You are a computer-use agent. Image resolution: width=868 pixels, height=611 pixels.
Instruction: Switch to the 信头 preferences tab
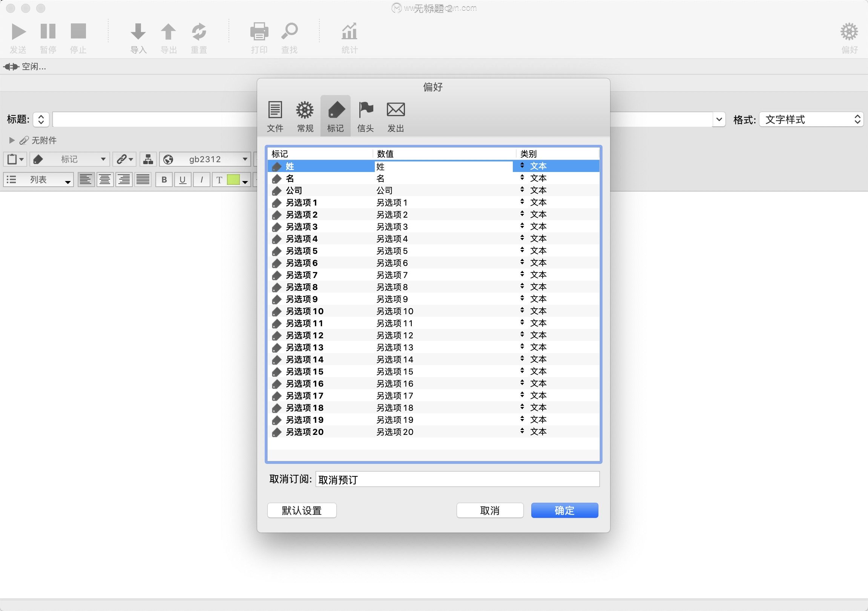click(365, 115)
